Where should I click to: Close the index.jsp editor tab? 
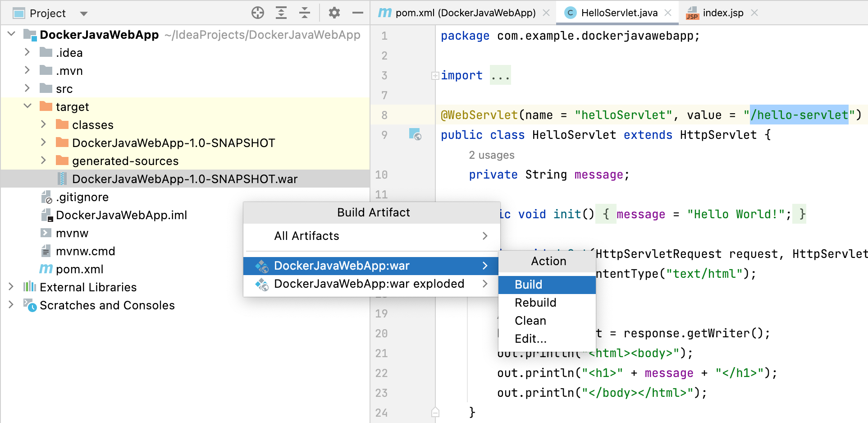click(x=754, y=13)
